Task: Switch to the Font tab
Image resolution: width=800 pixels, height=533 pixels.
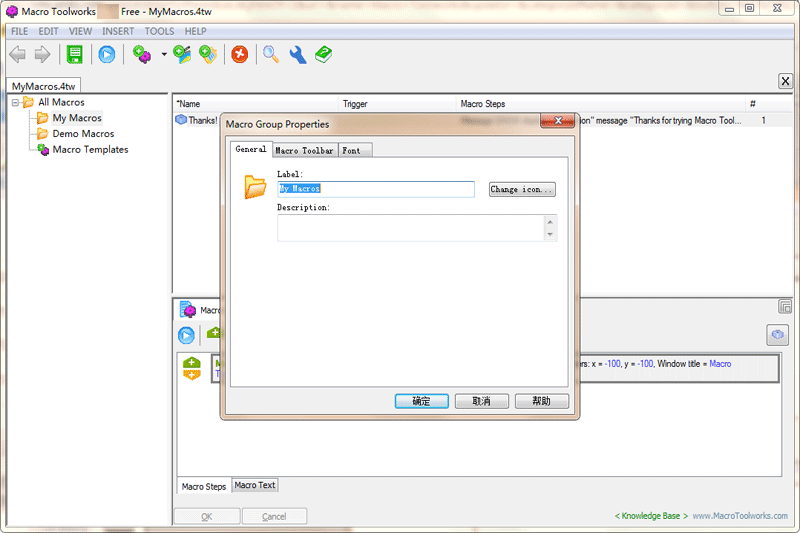Action: [x=355, y=150]
